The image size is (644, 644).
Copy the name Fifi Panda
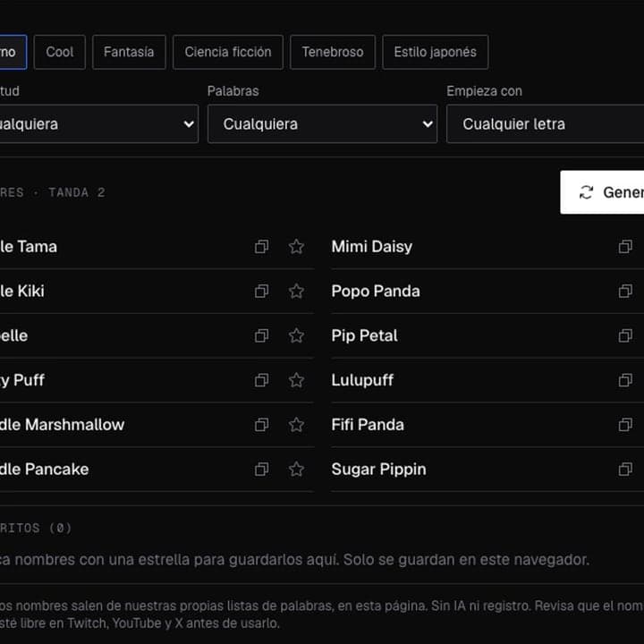coord(625,425)
